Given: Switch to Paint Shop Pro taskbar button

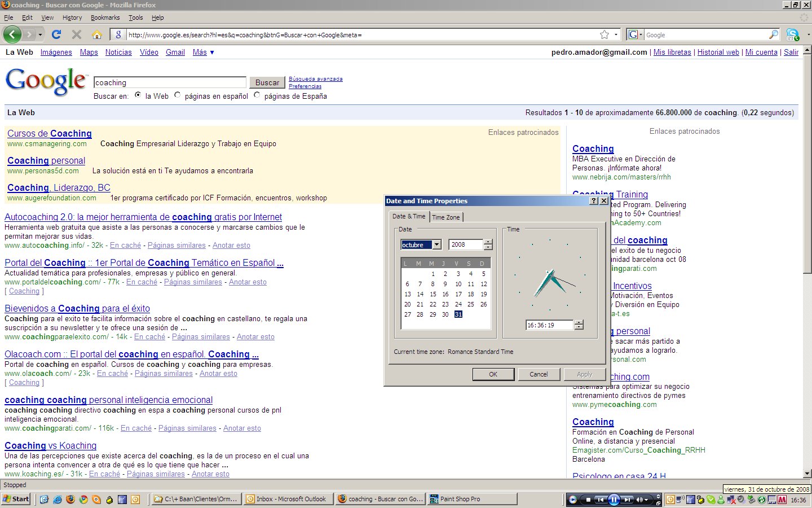Looking at the screenshot, I should pyautogui.click(x=473, y=499).
